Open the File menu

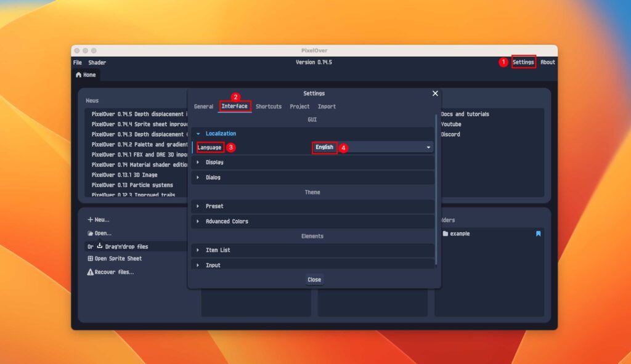coord(76,62)
